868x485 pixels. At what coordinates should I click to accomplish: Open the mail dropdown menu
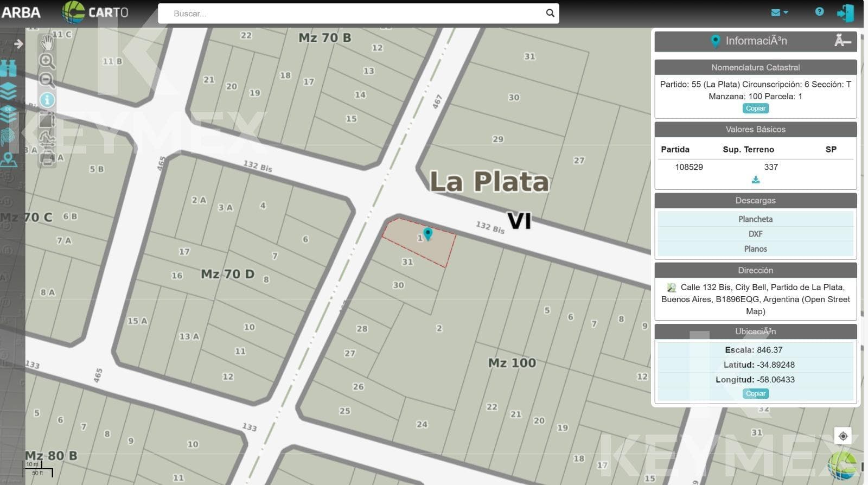(780, 12)
